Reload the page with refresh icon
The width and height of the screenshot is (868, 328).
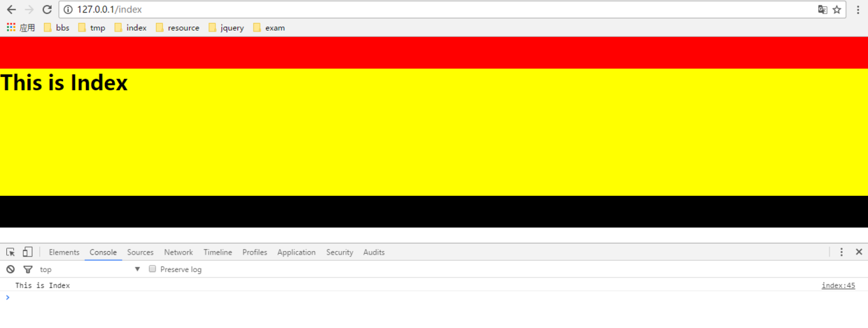[x=47, y=10]
